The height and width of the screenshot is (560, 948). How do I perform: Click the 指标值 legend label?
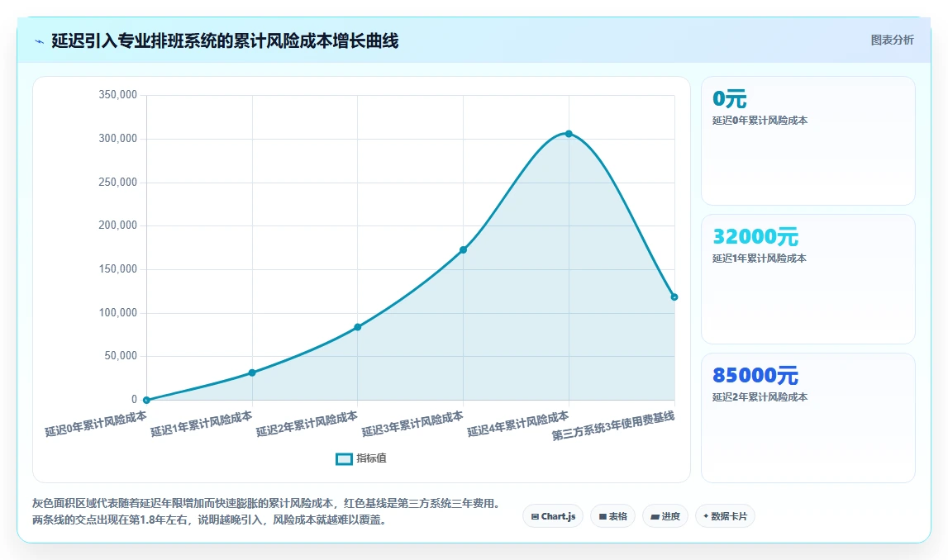tap(371, 458)
